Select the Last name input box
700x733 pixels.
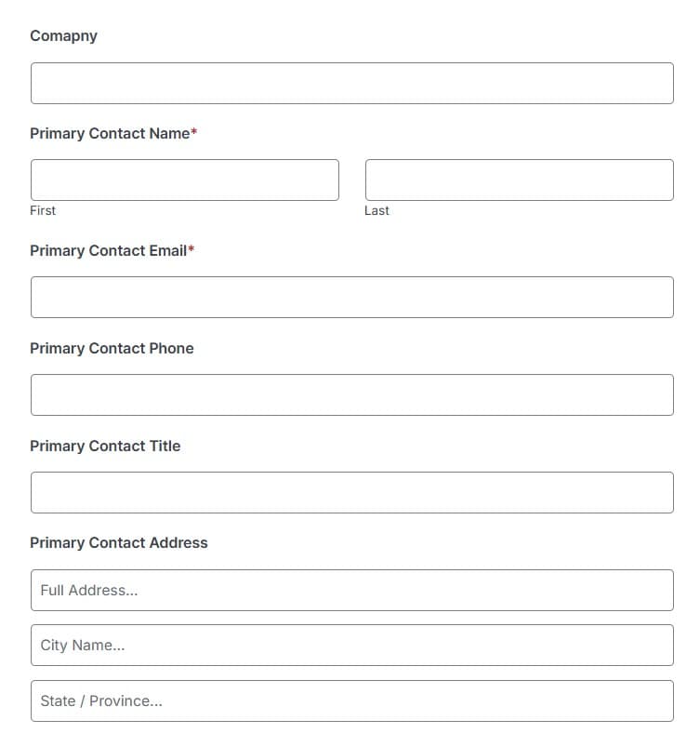(519, 180)
